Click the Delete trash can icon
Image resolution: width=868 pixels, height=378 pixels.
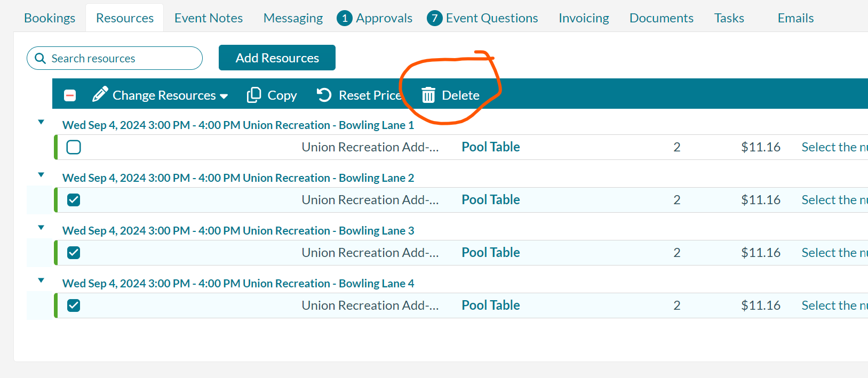click(428, 95)
